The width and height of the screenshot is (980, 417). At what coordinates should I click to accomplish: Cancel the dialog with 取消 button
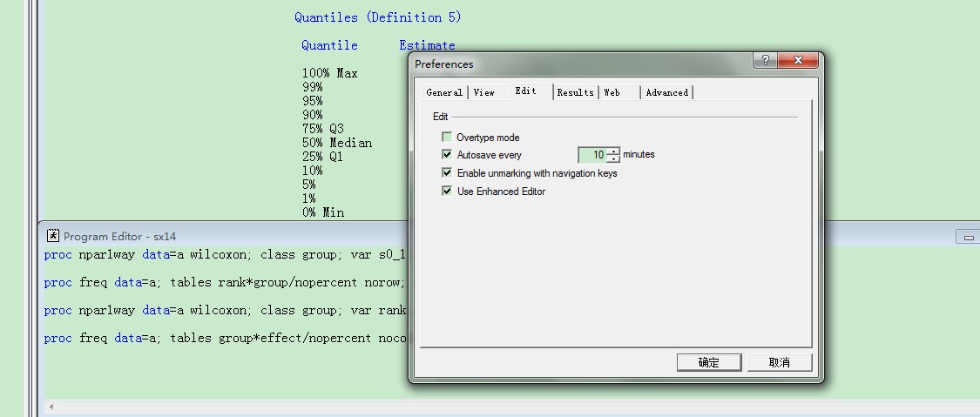point(779,362)
